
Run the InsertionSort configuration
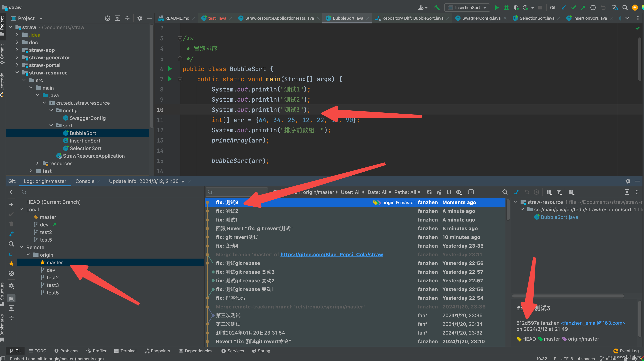click(x=497, y=8)
